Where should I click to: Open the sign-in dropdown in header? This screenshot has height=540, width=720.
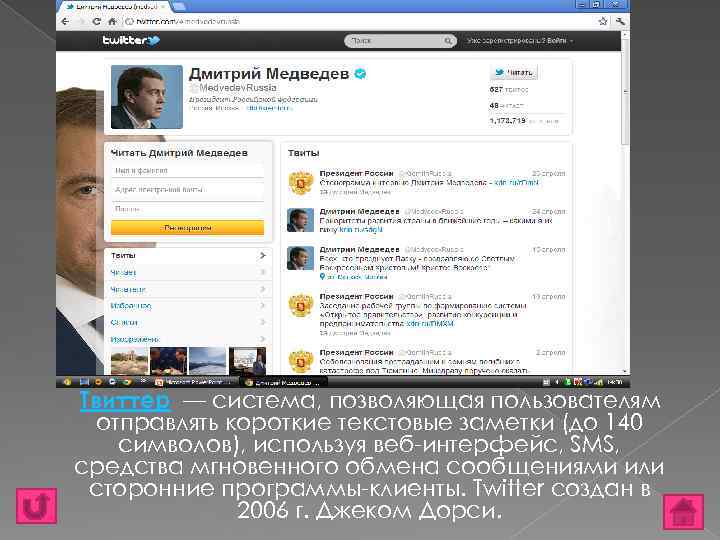click(520, 41)
